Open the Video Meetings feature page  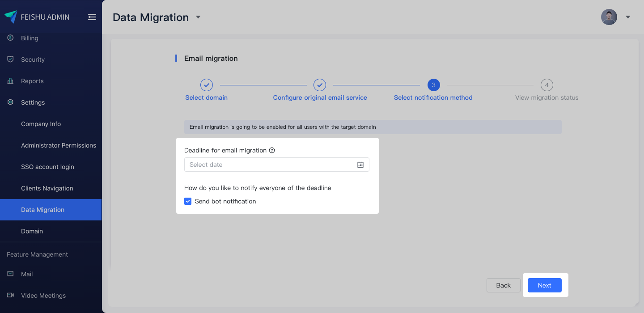pos(51,296)
